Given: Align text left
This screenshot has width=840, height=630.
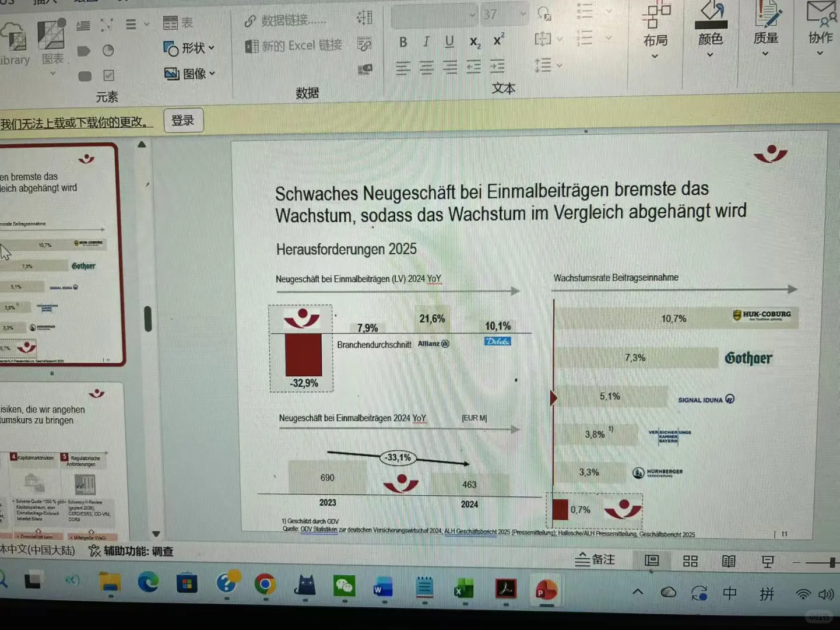Looking at the screenshot, I should [403, 68].
